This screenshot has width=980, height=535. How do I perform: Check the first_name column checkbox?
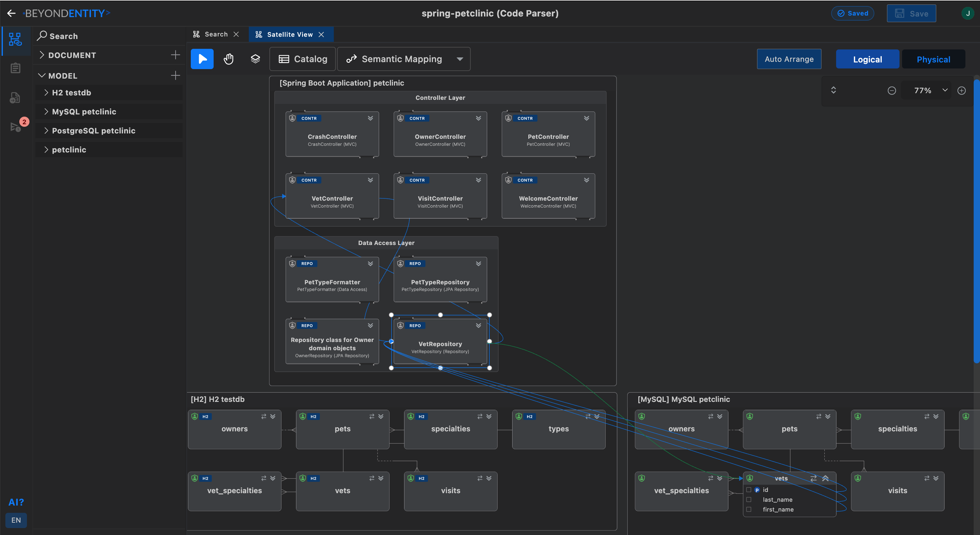(748, 510)
